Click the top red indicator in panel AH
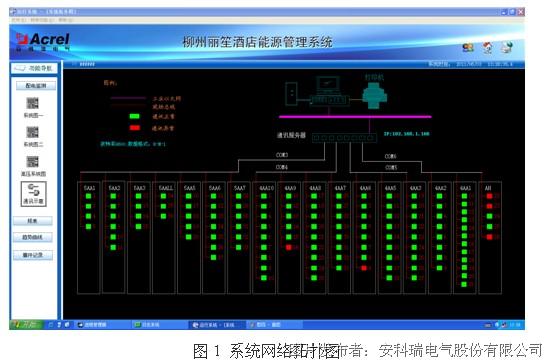 tap(489, 196)
